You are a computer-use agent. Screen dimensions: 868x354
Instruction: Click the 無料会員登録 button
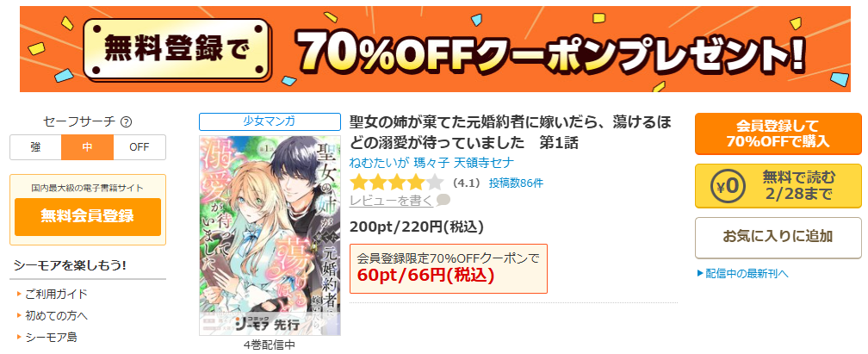click(88, 216)
